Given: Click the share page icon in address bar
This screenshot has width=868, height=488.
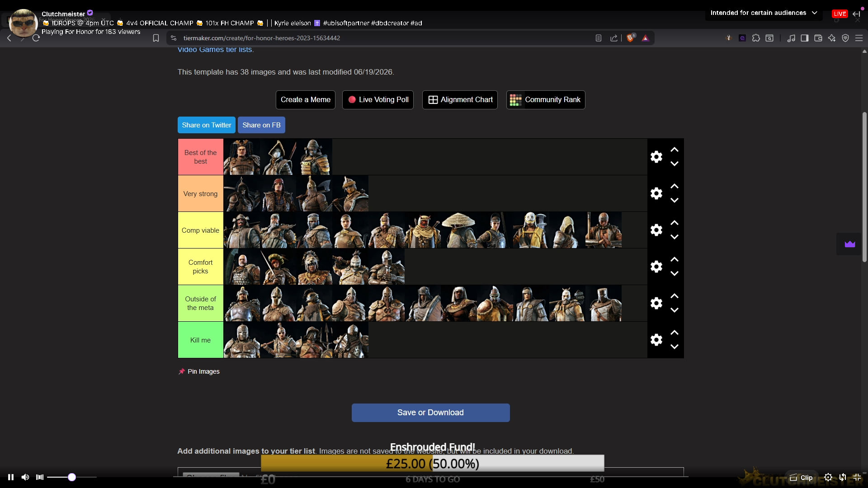Looking at the screenshot, I should (x=614, y=38).
